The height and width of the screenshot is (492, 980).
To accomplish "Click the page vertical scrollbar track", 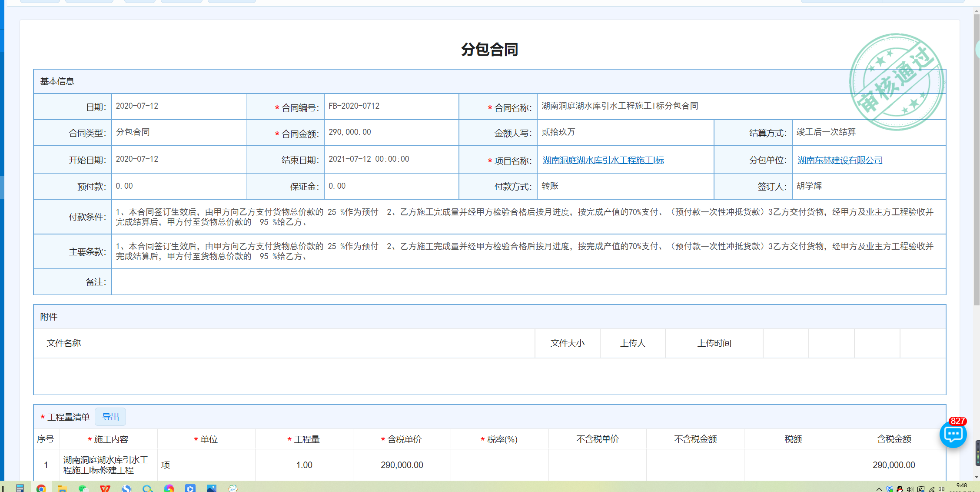I will coord(976,370).
